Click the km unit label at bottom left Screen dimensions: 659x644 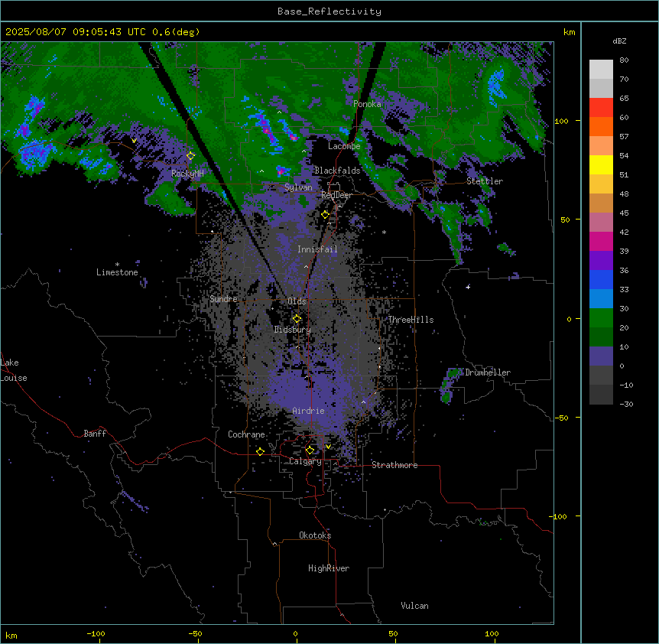[11, 635]
